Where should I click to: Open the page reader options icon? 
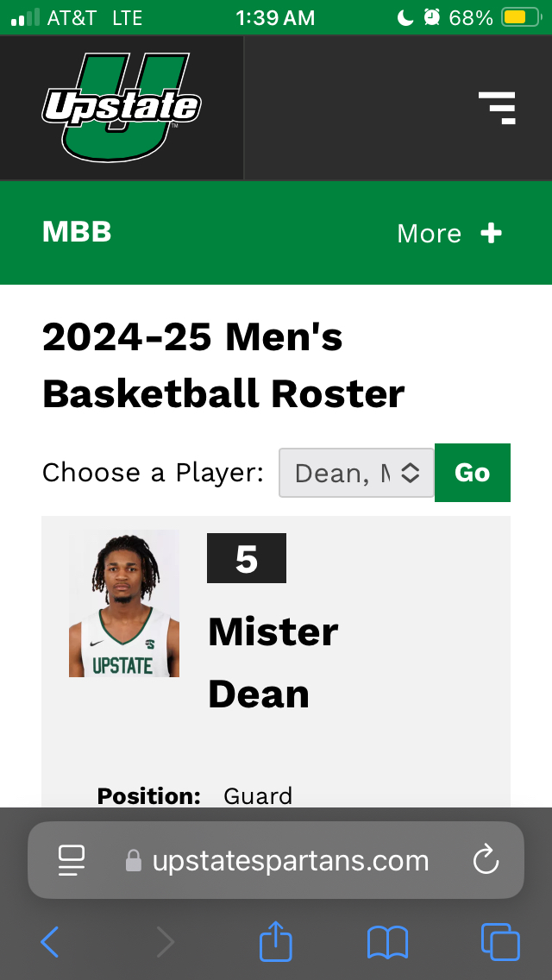point(71,860)
